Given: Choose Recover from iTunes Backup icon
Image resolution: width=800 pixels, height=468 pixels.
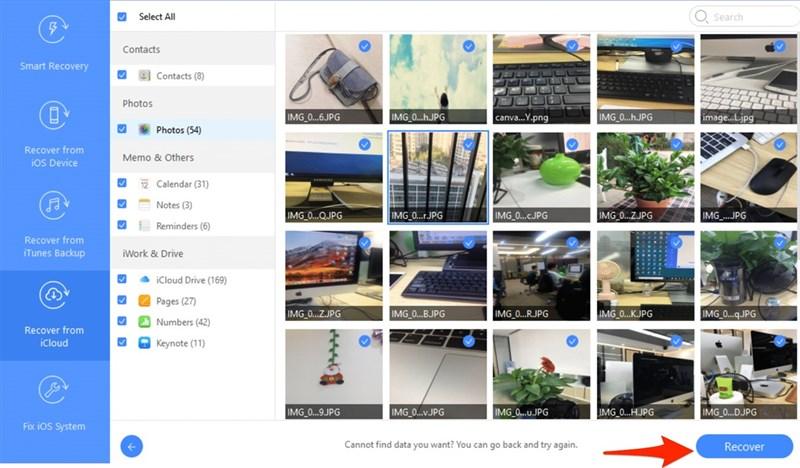Looking at the screenshot, I should click(54, 205).
